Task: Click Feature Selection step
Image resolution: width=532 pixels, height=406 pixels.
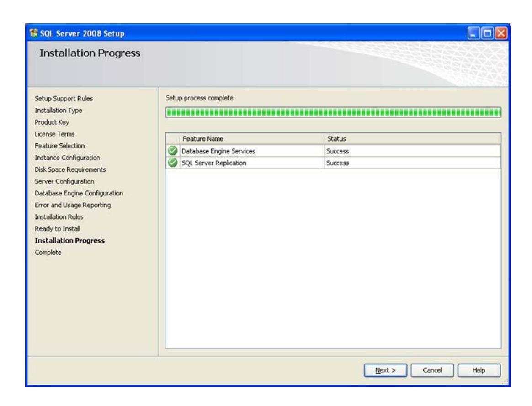Action: [60, 146]
